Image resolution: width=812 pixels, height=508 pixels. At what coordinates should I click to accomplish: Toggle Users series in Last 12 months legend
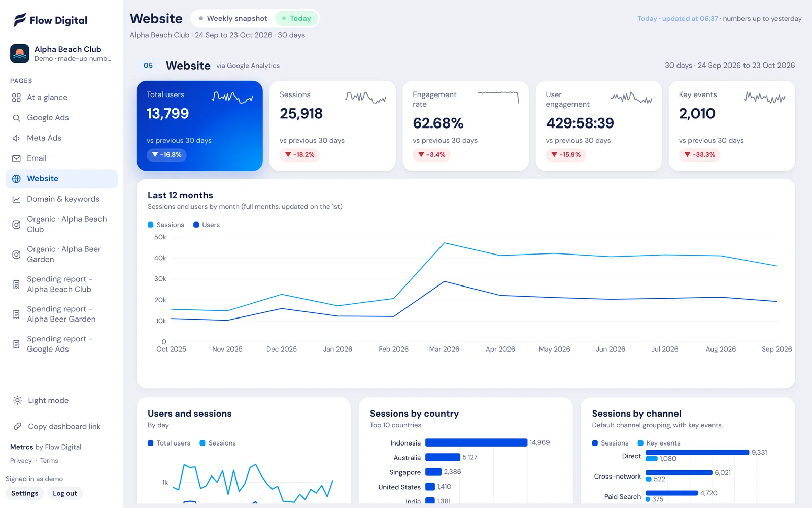pos(207,225)
